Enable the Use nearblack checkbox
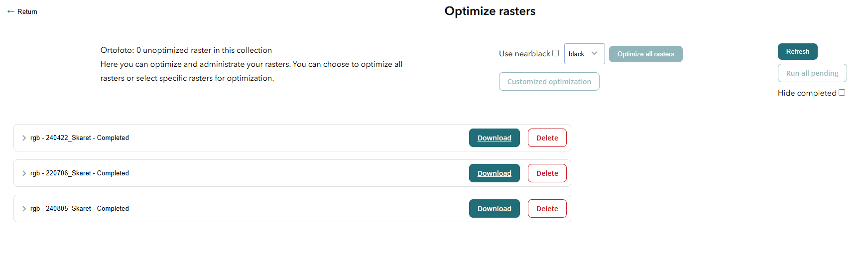This screenshot has width=868, height=271. pos(556,53)
